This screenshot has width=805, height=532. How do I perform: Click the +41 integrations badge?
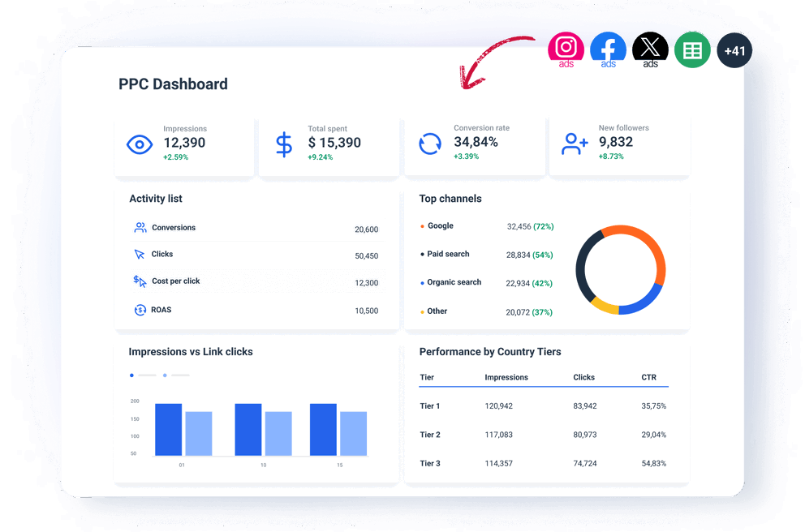pos(734,49)
